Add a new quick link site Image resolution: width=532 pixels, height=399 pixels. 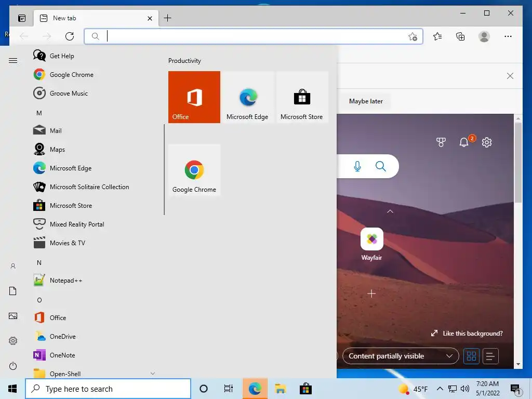371,294
